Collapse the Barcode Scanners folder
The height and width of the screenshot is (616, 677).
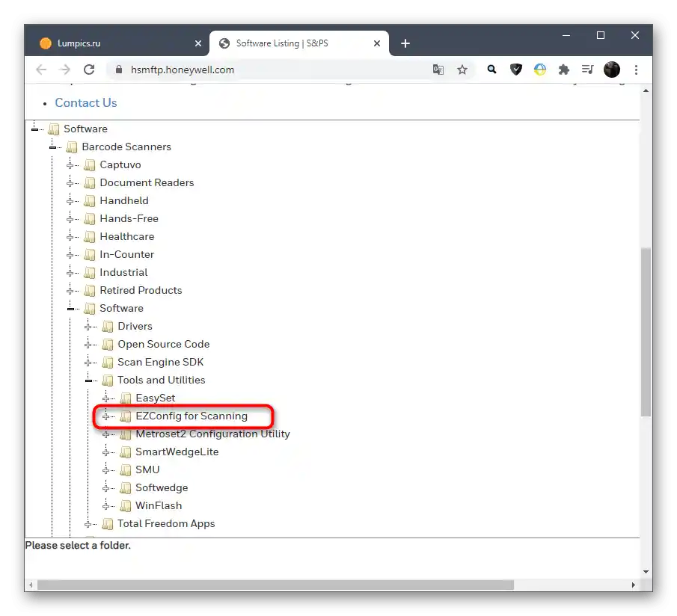click(x=52, y=147)
